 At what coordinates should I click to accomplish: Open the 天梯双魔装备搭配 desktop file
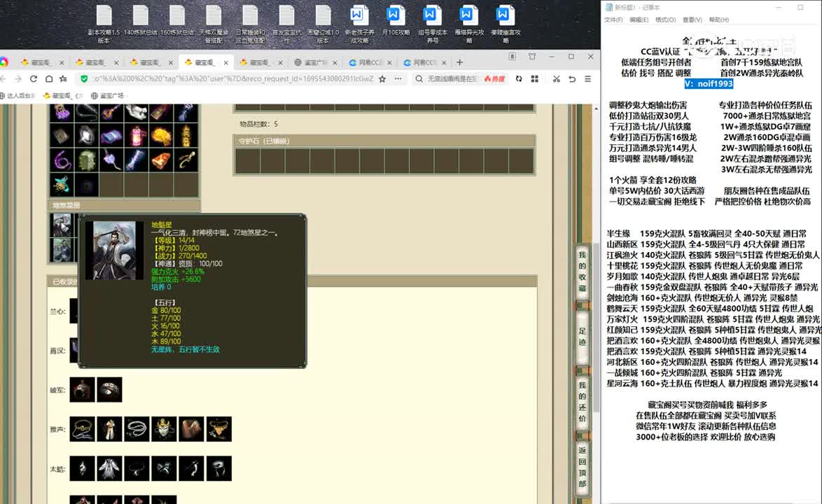[x=214, y=24]
